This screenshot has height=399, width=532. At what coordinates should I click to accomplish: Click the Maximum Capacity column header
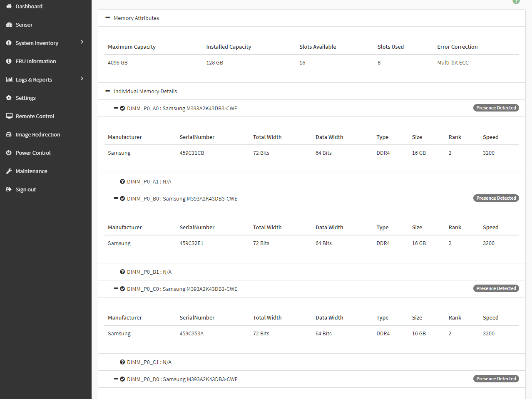(x=132, y=47)
